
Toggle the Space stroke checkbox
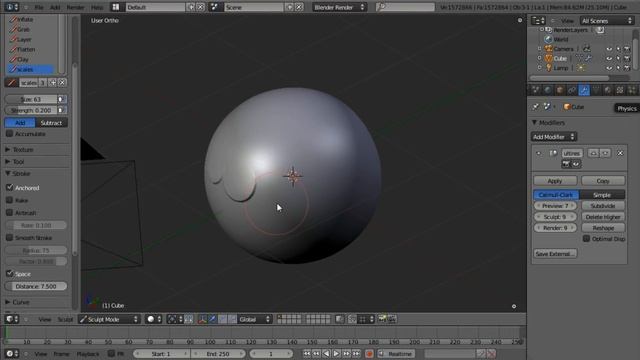[x=9, y=273]
